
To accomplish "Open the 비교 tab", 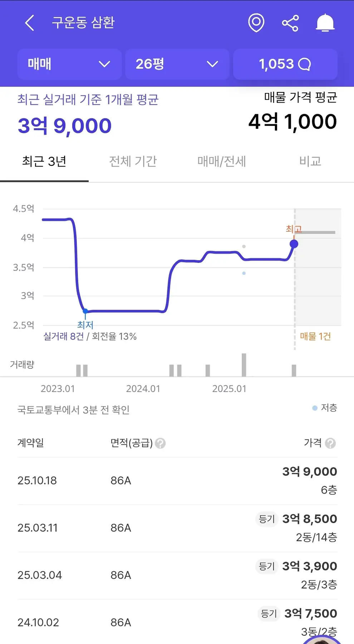I will pyautogui.click(x=310, y=161).
